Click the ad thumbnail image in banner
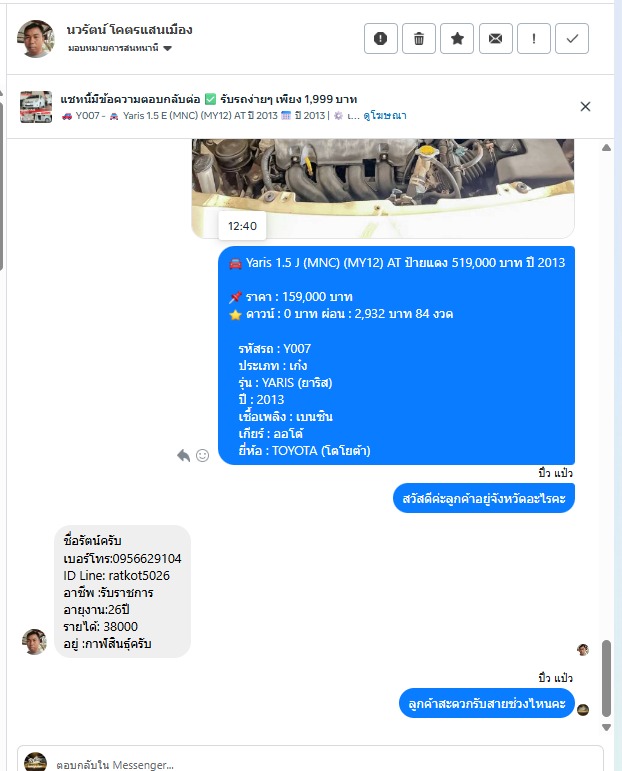The width and height of the screenshot is (622, 771). [x=36, y=107]
